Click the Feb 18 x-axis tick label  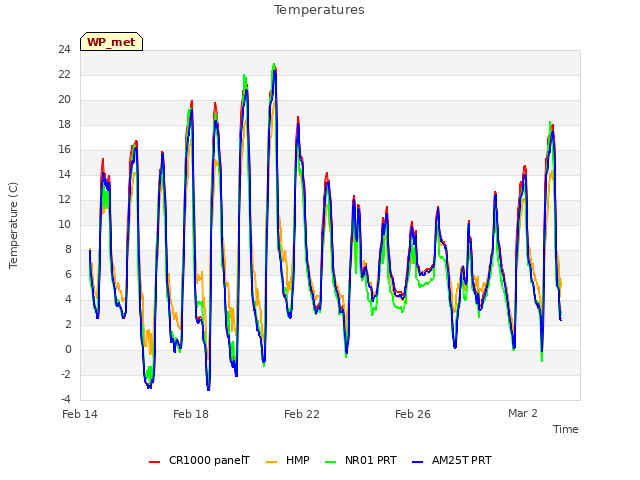point(191,414)
